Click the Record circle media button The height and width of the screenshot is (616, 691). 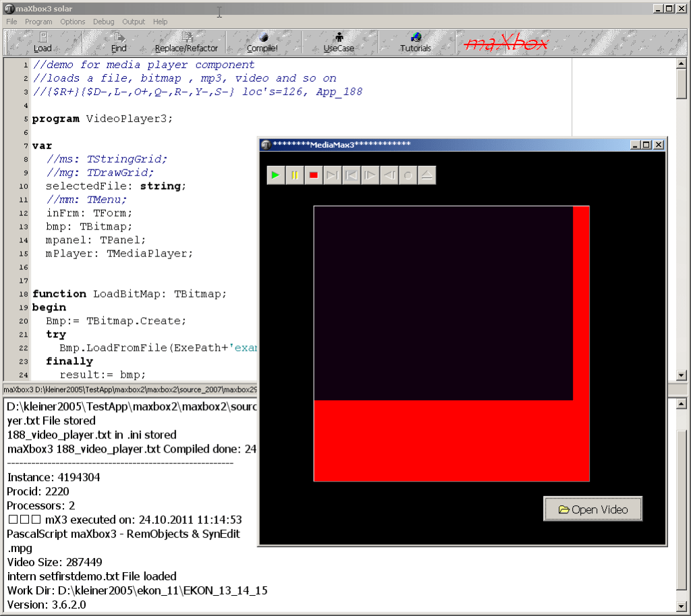408,175
